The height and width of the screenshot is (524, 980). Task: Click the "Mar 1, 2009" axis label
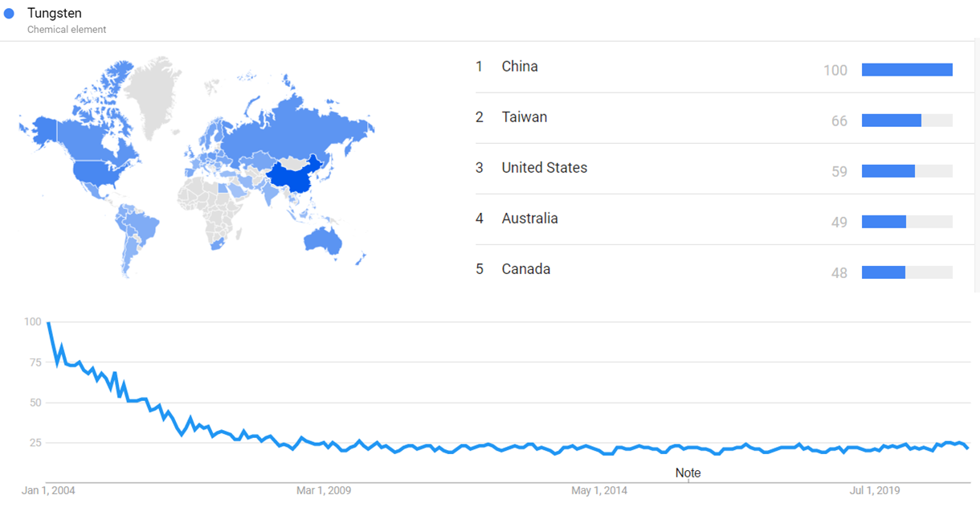[323, 490]
